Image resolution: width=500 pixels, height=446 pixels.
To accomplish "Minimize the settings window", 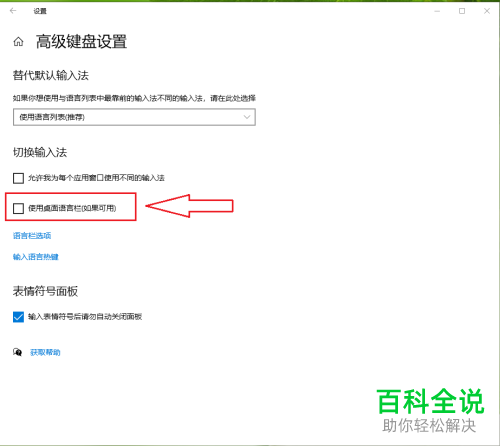I will [437, 11].
